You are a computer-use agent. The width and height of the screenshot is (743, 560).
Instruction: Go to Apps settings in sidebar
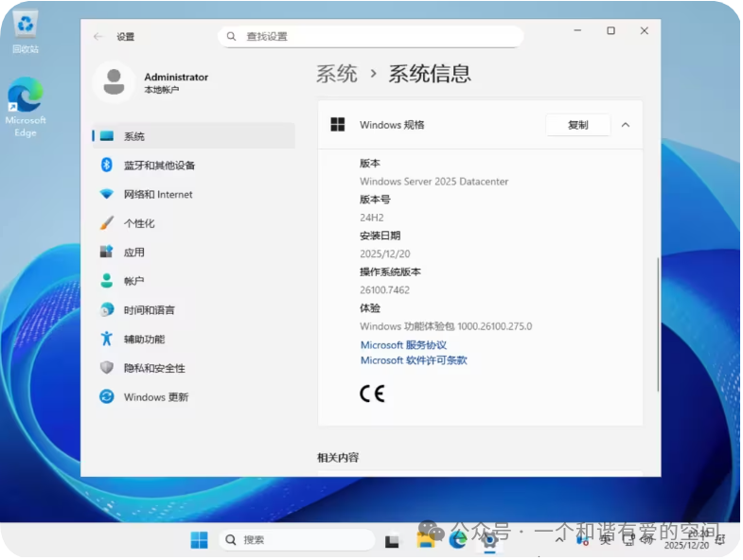(x=133, y=253)
